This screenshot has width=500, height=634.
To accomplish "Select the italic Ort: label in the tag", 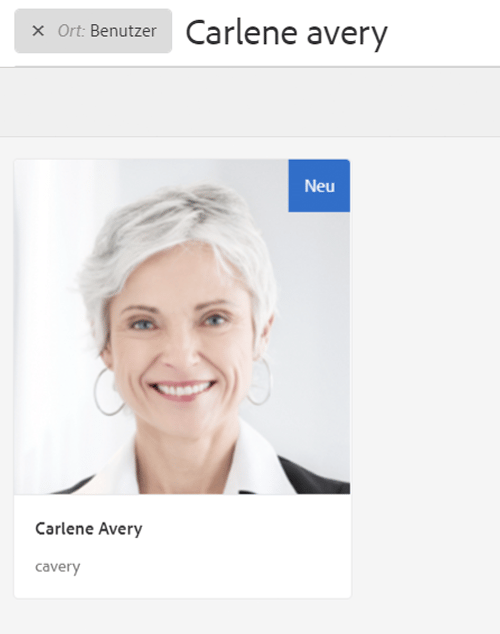I will pyautogui.click(x=71, y=31).
